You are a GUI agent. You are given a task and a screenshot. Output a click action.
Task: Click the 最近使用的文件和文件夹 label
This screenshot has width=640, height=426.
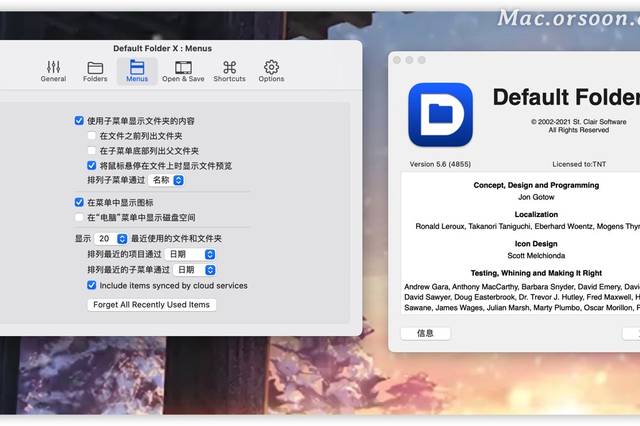176,238
